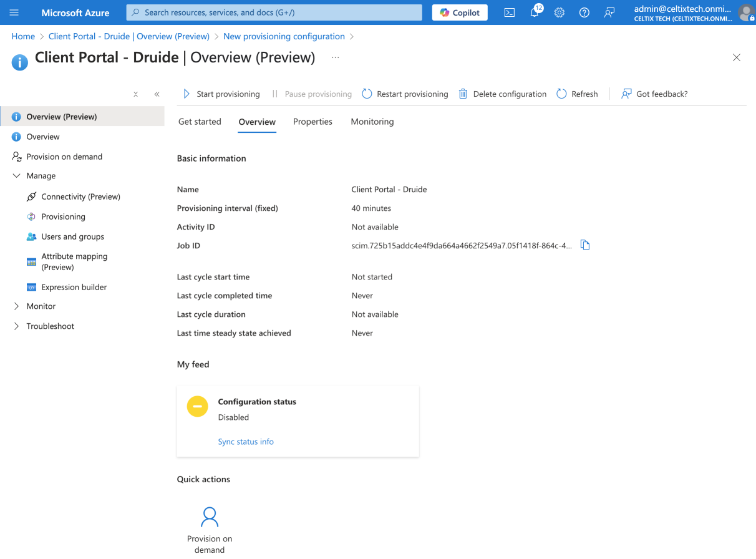Open the hamburger portal menu

click(14, 12)
